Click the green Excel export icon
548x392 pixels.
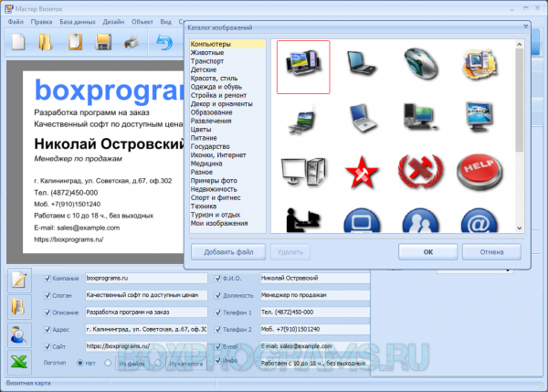pyautogui.click(x=19, y=362)
